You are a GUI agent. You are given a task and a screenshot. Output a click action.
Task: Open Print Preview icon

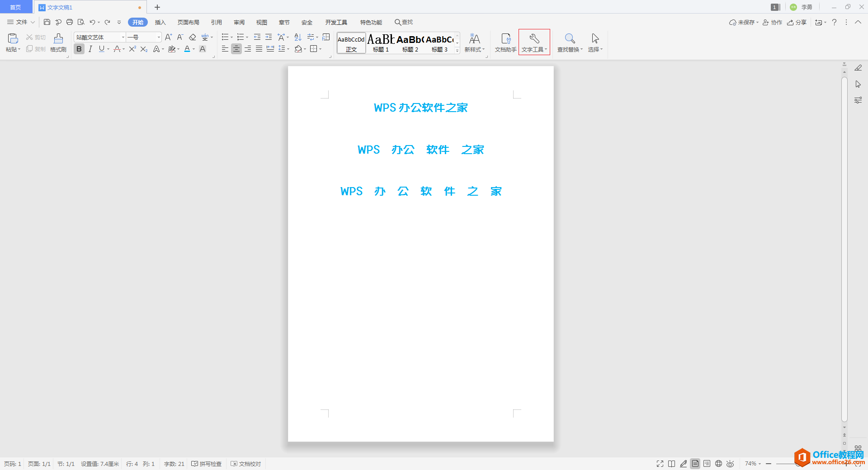pyautogui.click(x=81, y=22)
